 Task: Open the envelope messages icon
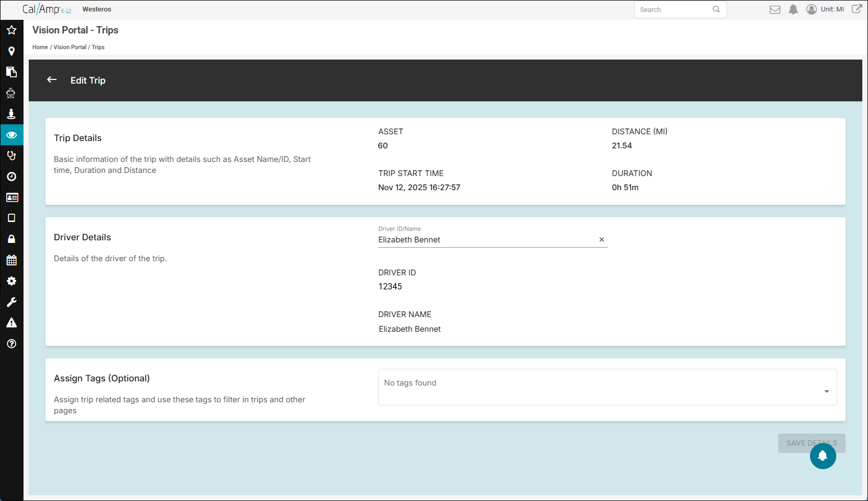click(775, 9)
